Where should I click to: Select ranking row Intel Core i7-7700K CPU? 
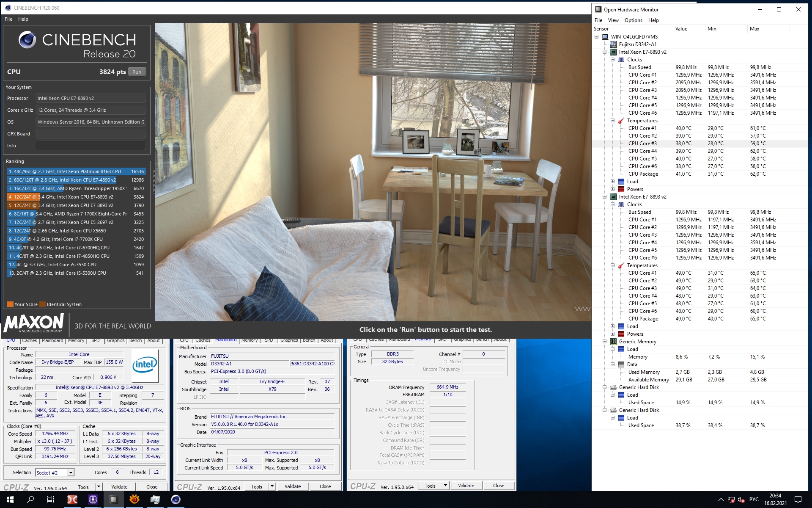pos(77,239)
